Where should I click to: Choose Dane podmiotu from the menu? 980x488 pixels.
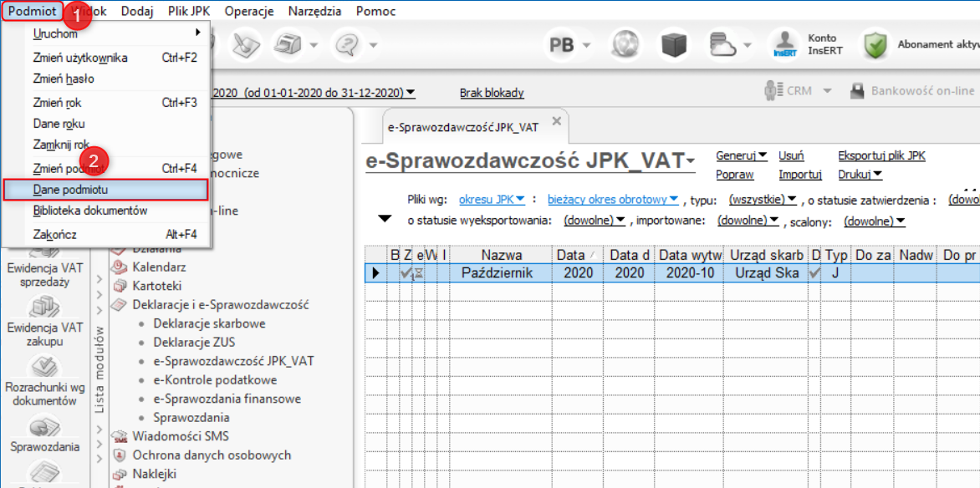point(105,190)
